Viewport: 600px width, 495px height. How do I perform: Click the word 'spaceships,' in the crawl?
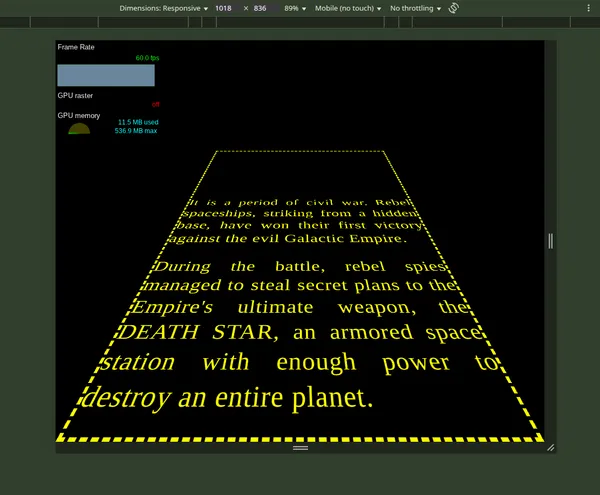point(219,213)
